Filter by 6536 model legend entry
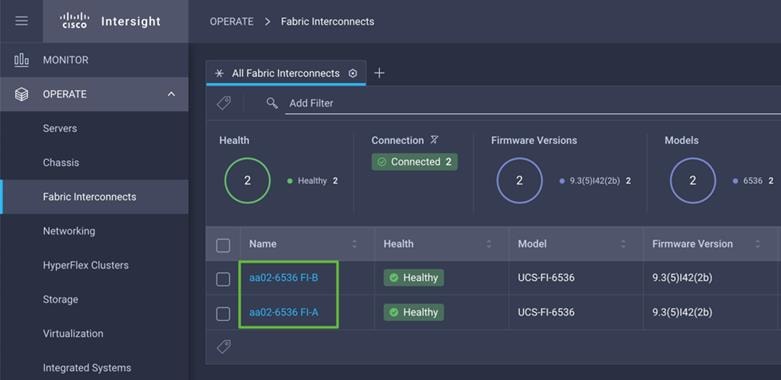 pos(753,181)
